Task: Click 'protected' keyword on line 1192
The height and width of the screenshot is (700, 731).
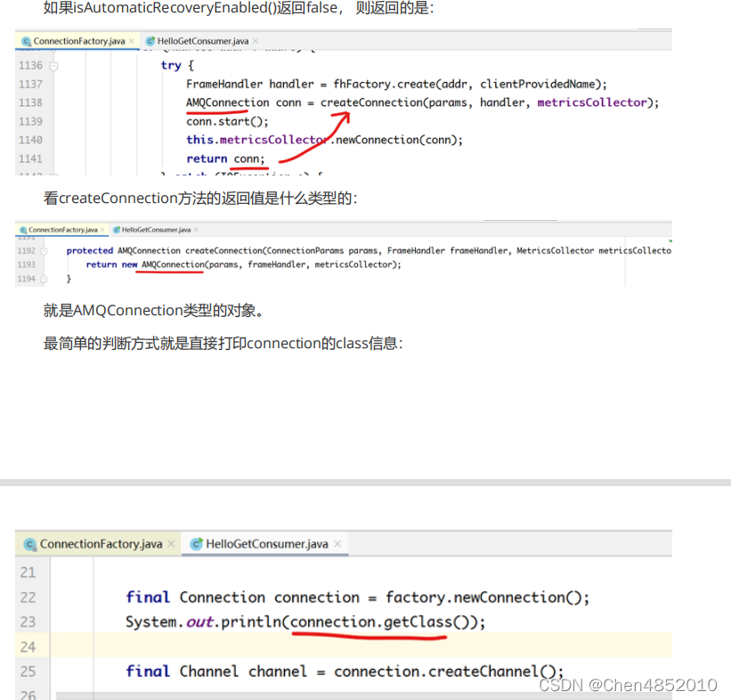Action: point(90,251)
